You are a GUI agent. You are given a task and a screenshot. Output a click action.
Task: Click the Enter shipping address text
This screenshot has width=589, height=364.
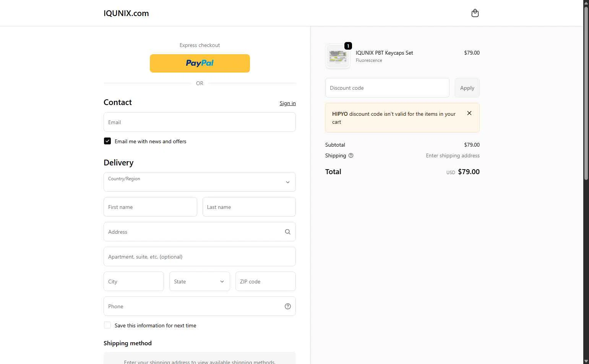point(453,155)
